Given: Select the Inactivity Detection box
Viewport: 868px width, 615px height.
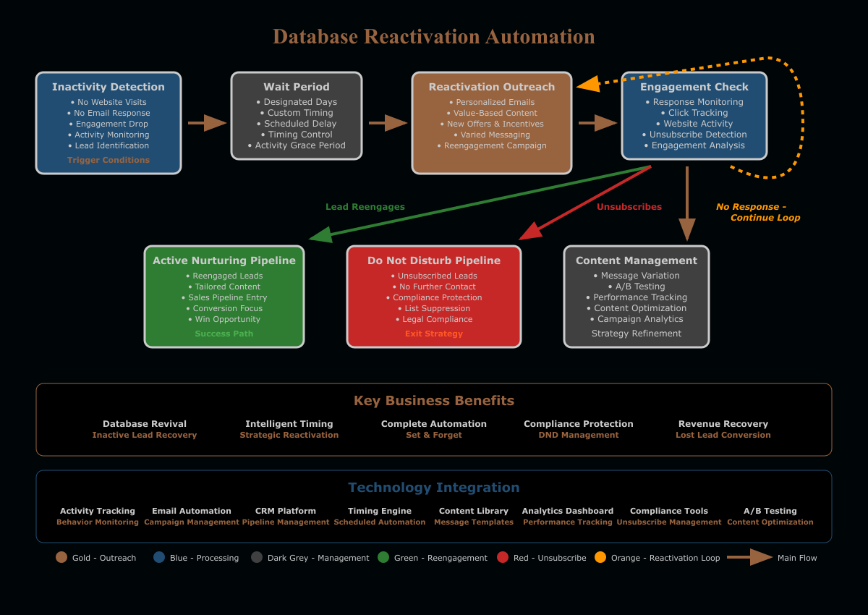Looking at the screenshot, I should click(109, 123).
